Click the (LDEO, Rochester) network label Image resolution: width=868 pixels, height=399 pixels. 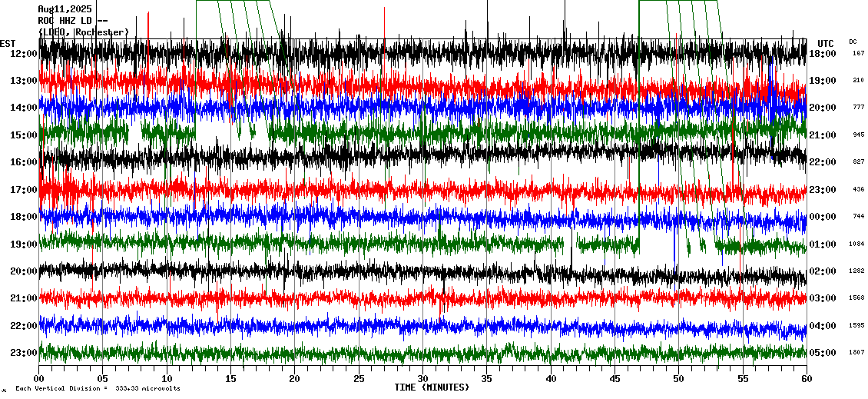83,32
